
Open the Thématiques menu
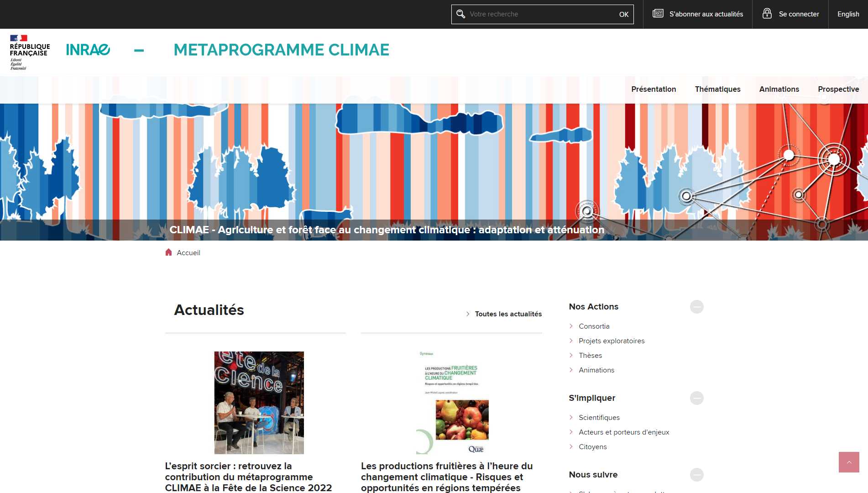[717, 89]
